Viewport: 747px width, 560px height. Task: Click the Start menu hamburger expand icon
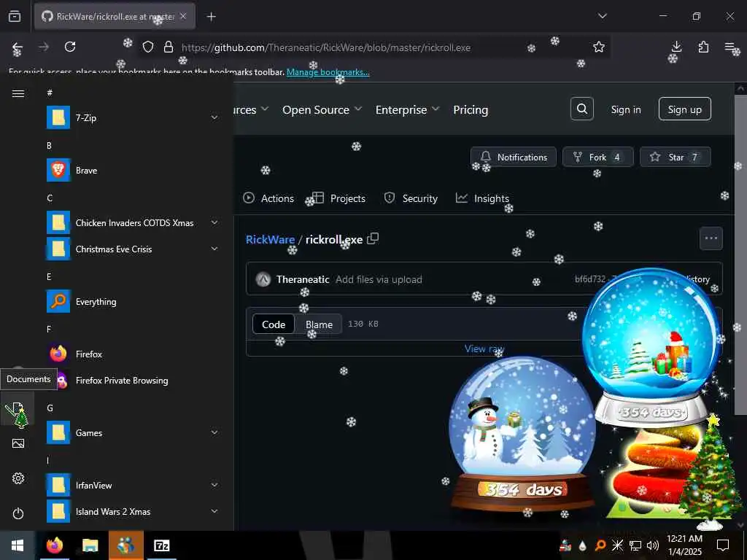tap(18, 93)
